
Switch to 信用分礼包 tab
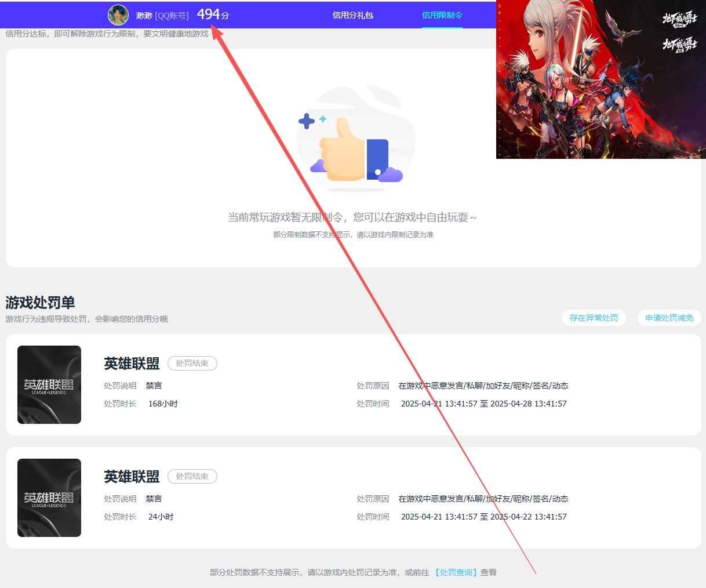[x=352, y=15]
